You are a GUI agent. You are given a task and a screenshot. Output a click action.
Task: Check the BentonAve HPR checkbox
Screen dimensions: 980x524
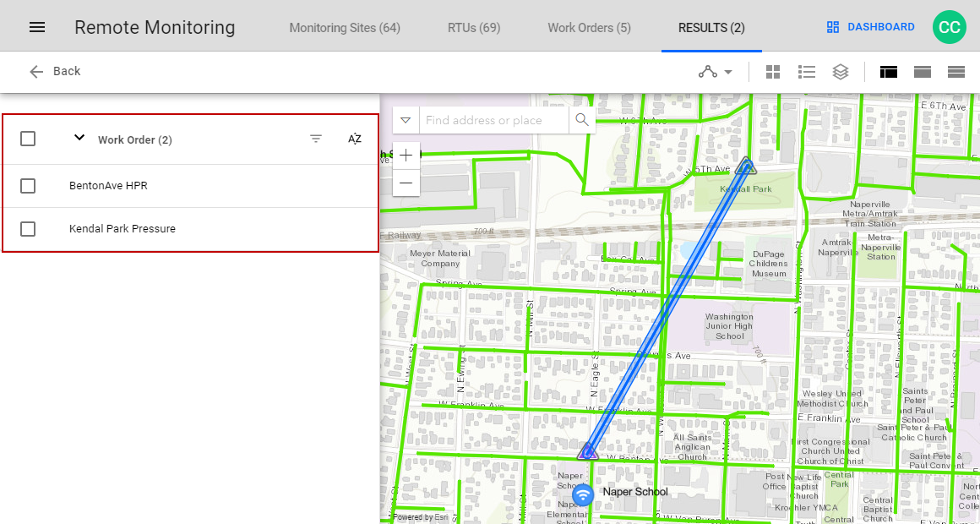tap(28, 183)
